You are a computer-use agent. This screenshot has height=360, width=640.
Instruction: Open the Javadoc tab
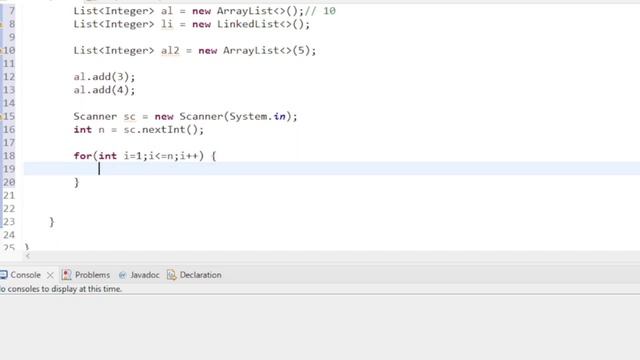click(144, 275)
